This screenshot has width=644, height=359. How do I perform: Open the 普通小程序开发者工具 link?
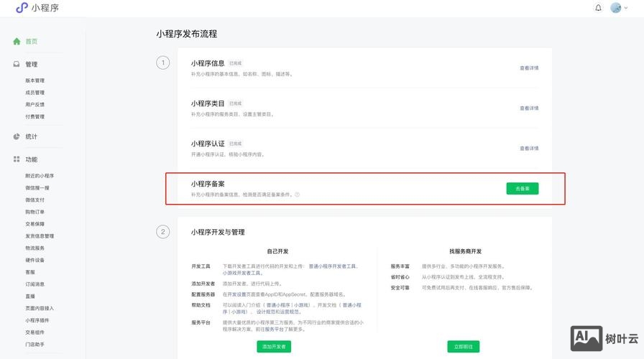[x=332, y=266]
